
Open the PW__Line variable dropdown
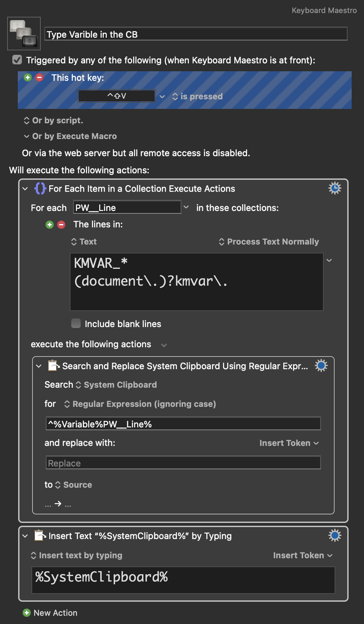pyautogui.click(x=186, y=207)
